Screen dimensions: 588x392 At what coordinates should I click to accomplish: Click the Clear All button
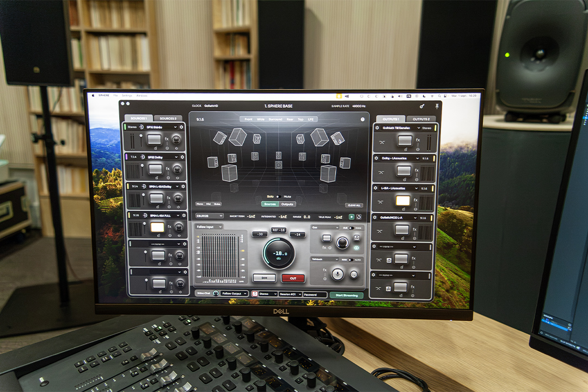point(354,205)
